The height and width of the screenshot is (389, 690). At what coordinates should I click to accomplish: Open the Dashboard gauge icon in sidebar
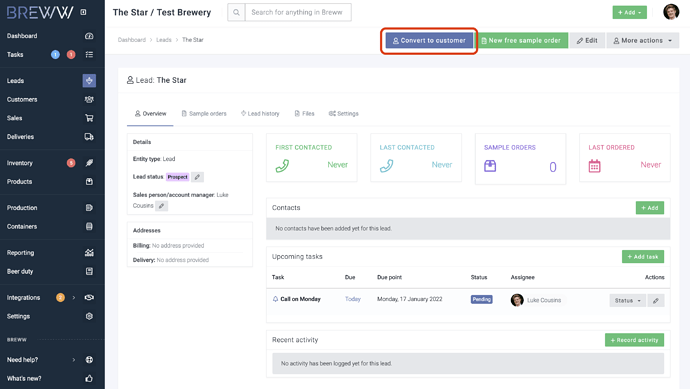[x=89, y=36]
